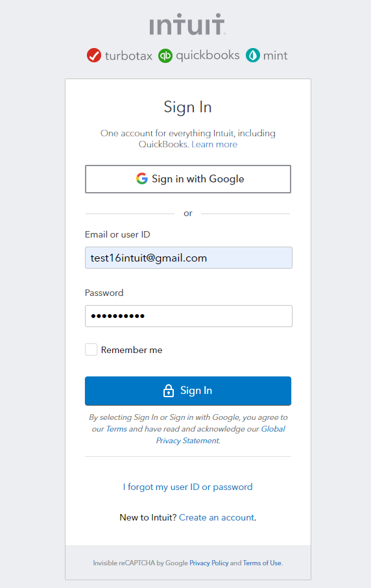
Task: Click the Intuit logo at top
Action: click(187, 25)
